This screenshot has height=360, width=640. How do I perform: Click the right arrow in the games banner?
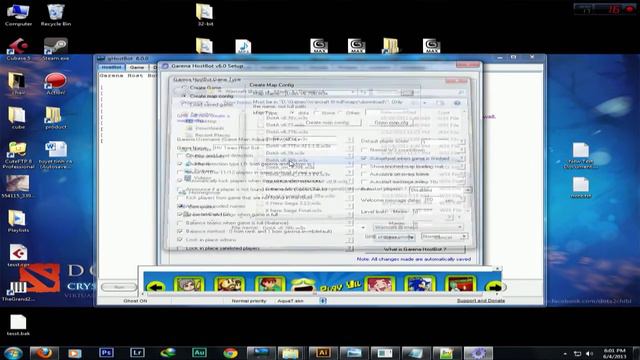pyautogui.click(x=495, y=287)
